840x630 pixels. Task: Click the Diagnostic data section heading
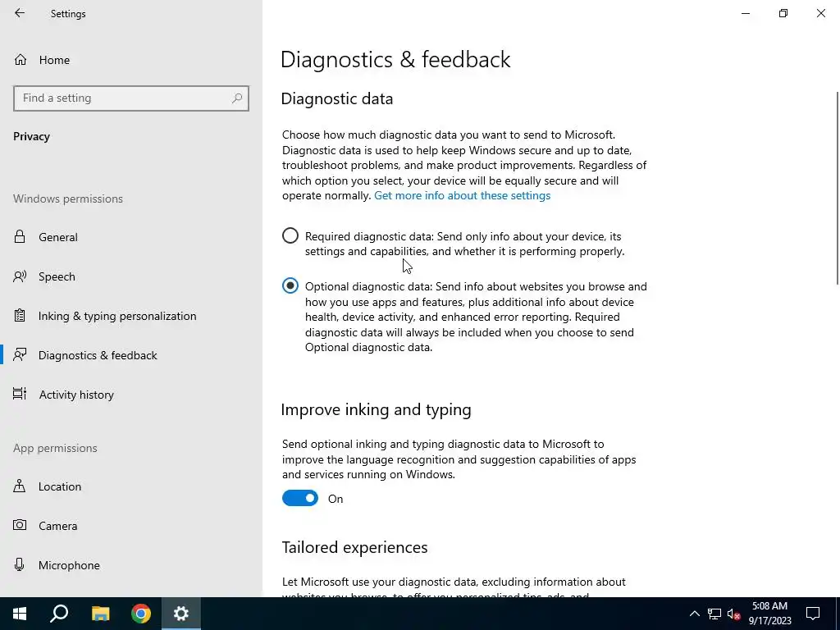click(x=337, y=98)
